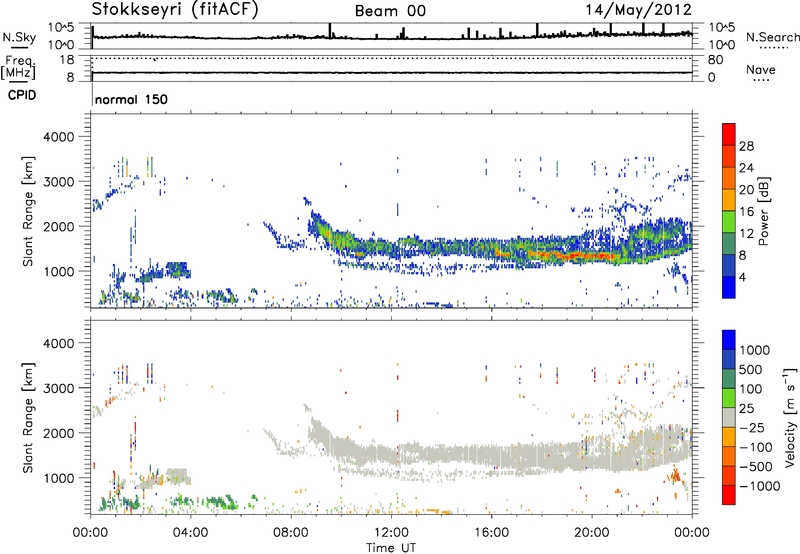Image resolution: width=800 pixels, height=554 pixels.
Task: Click the plot title "Stokkseyri (fitACF)"
Action: click(x=175, y=9)
